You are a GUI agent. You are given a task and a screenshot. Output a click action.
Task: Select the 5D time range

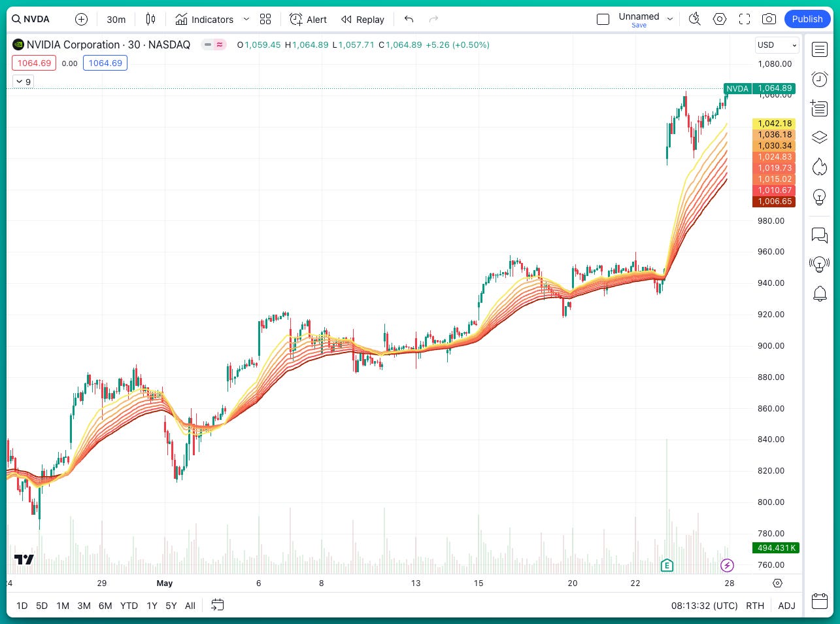42,606
